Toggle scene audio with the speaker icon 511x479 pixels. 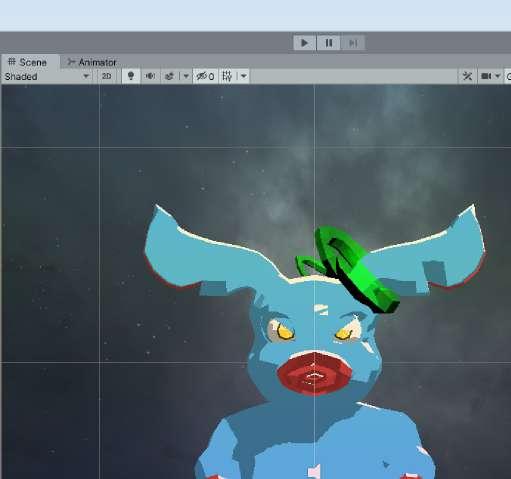point(150,76)
